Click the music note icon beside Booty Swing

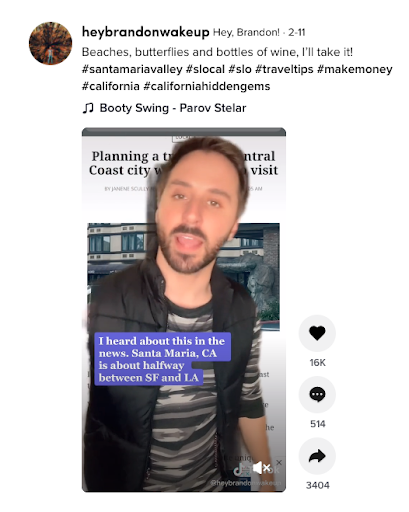point(88,108)
